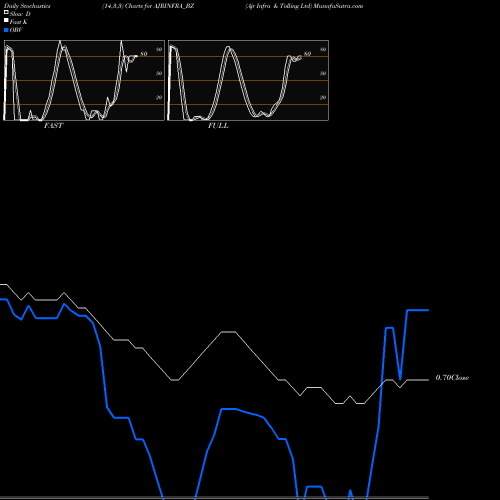Select the 'Daily Stochastics' title text

(x=27, y=6)
